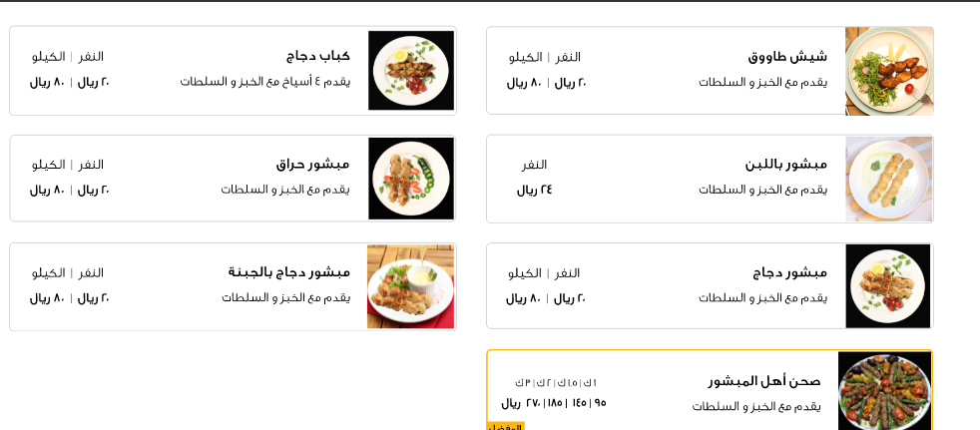Open the صحن أهل المبشور title
This screenshot has width=980, height=430.
point(764,381)
